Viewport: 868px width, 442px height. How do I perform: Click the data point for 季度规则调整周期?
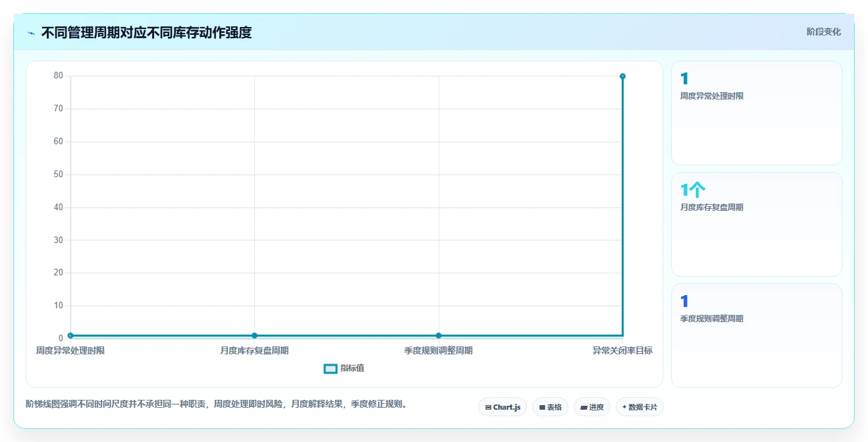(439, 336)
